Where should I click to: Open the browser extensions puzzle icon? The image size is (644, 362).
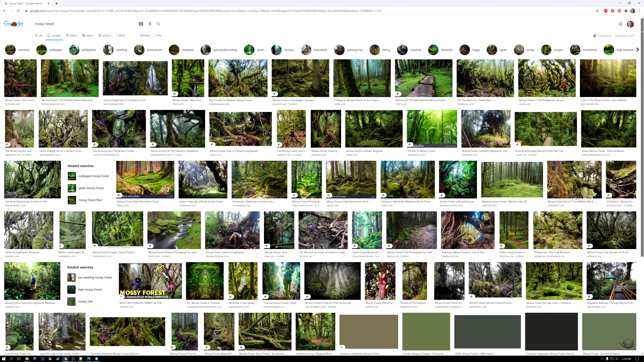coord(626,11)
